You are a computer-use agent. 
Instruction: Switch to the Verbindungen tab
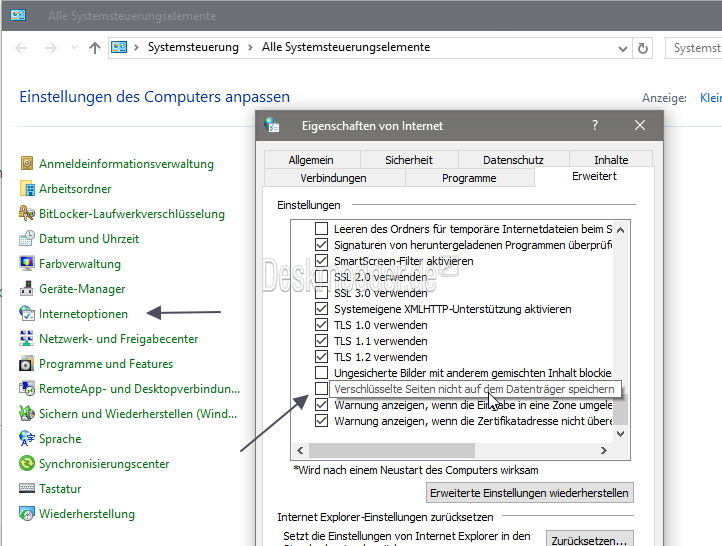click(333, 178)
